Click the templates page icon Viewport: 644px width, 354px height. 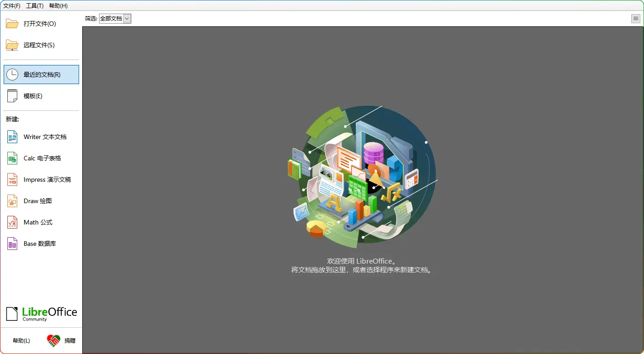12,96
